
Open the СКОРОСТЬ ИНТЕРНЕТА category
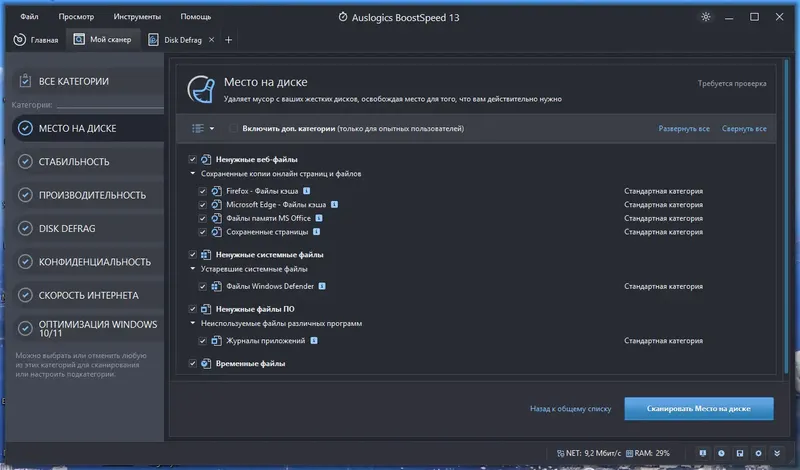click(x=89, y=295)
